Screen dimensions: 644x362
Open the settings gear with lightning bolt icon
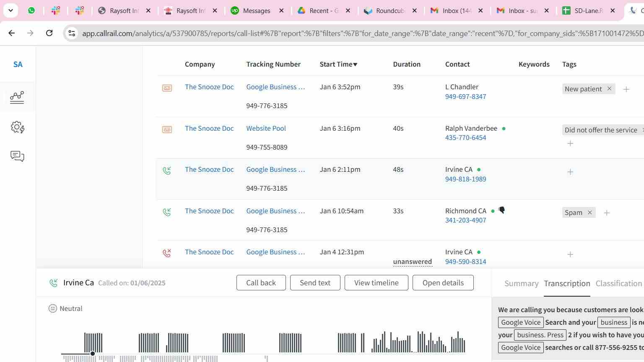pyautogui.click(x=18, y=127)
